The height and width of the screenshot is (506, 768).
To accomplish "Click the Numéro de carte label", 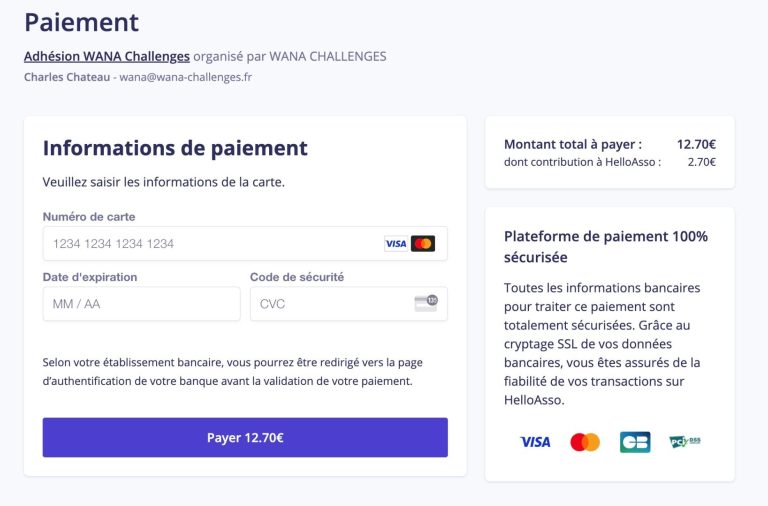I will coord(89,217).
